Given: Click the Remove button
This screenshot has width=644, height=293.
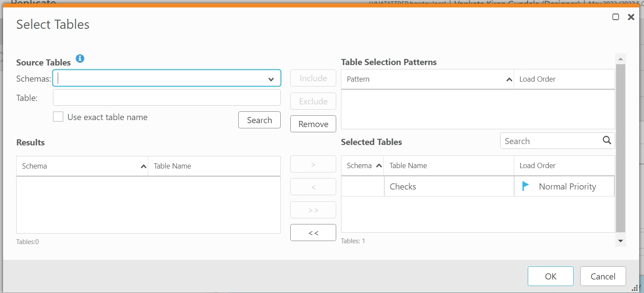Looking at the screenshot, I should coord(313,124).
